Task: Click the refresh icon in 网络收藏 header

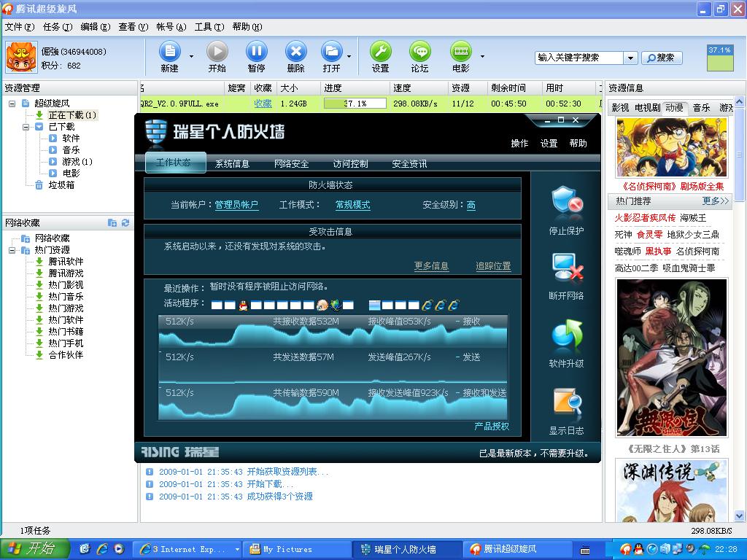Action: click(125, 222)
